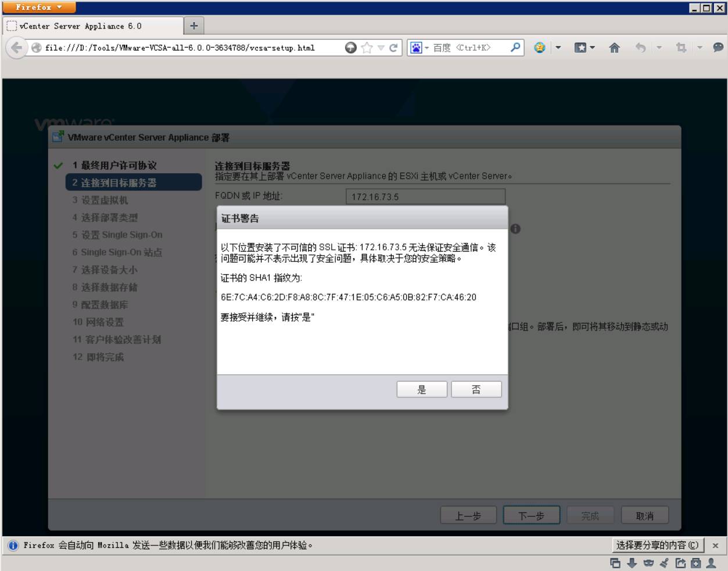
Task: Expand the dropdown next to the undo arrow
Action: pyautogui.click(x=659, y=48)
